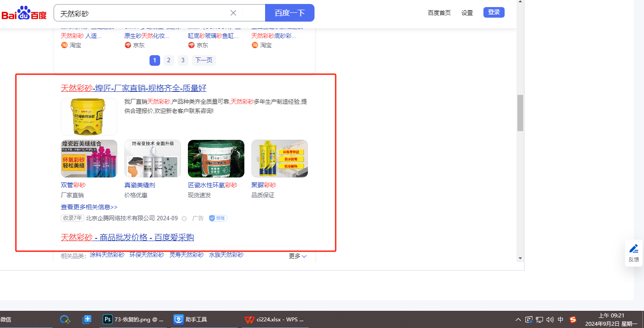Image resolution: width=644 pixels, height=328 pixels.
Task: Click the Baidu logo
Action: (24, 13)
